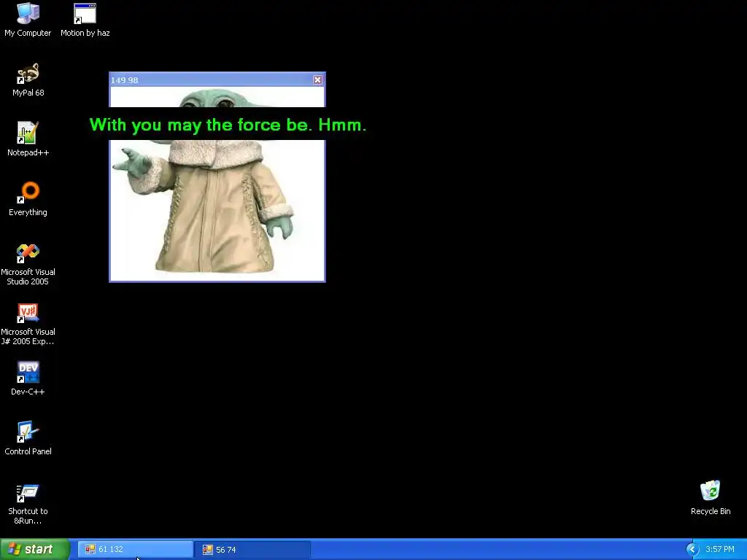Select Microsoft Visual J# 2005 Express icon
This screenshot has height=560, width=747.
click(28, 324)
